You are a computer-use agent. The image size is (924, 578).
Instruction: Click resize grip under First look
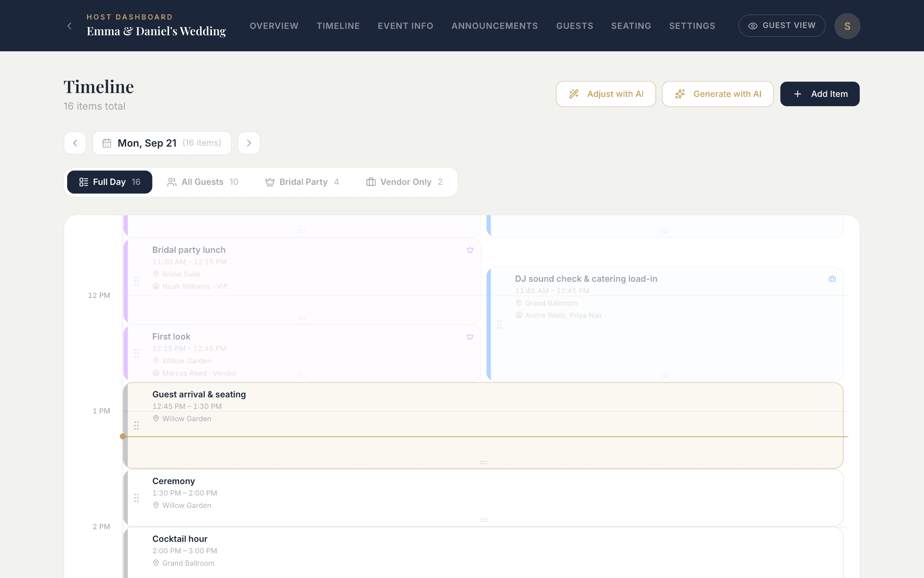tap(301, 376)
